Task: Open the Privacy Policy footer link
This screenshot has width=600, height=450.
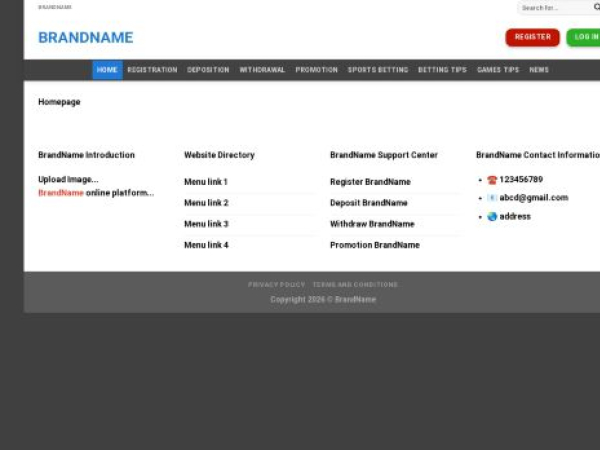Action: tap(277, 285)
